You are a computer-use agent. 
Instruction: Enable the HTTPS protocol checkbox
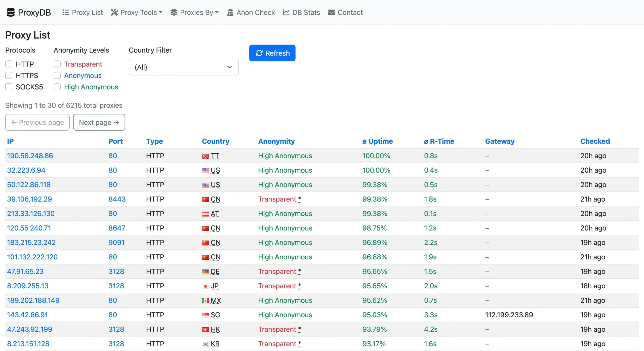pos(9,75)
